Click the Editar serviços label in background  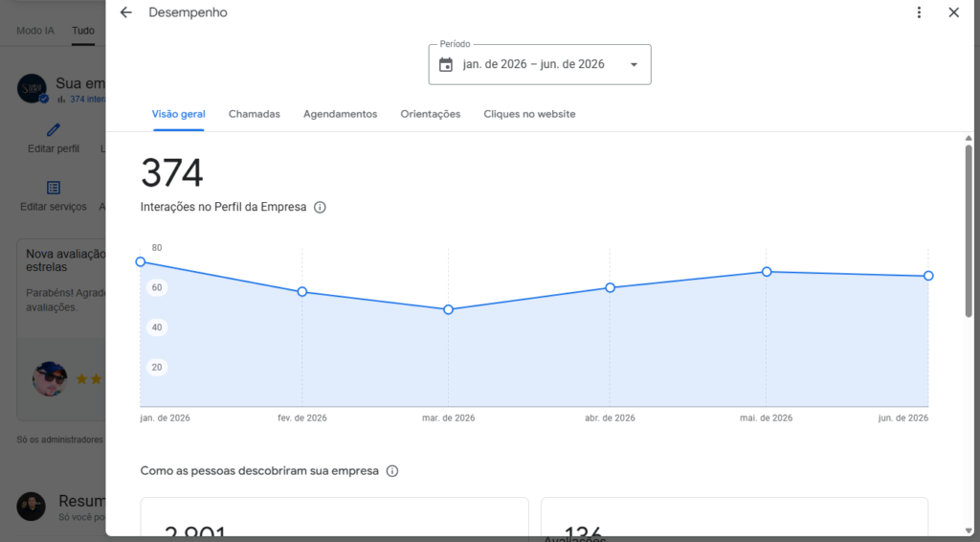click(54, 206)
